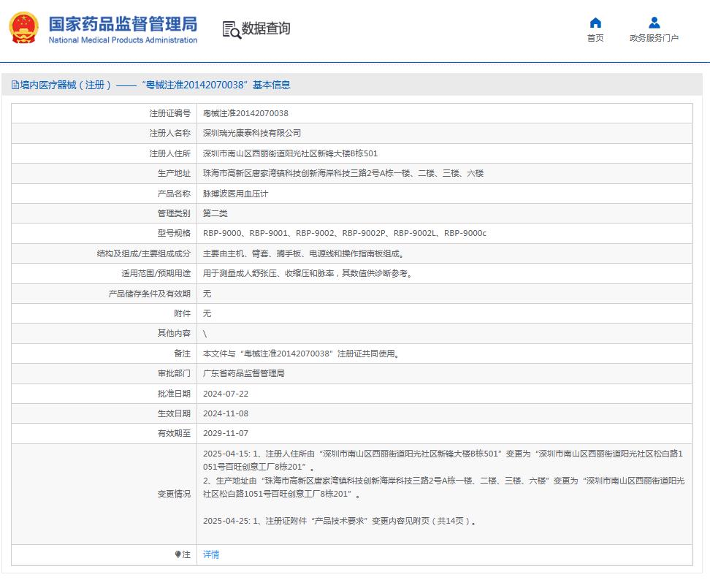Click the document icon before 境内医疗器械（注册）
Viewport: 710px width, 588px height.
coord(15,84)
